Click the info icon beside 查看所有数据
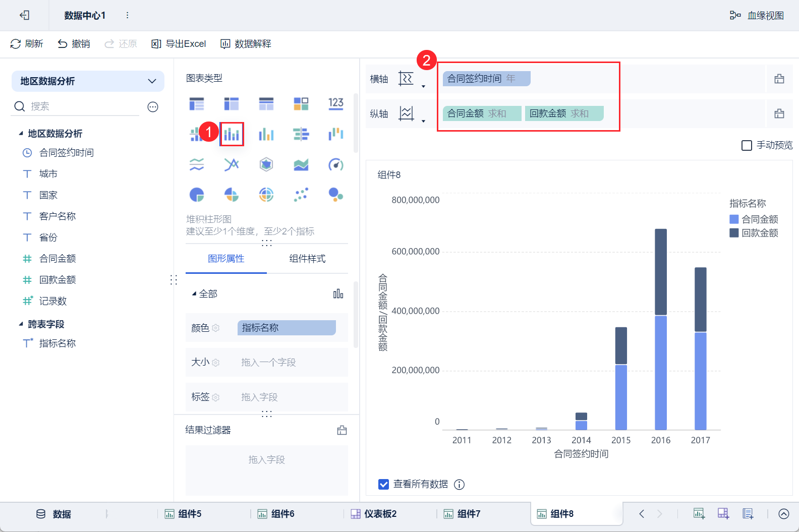 pos(459,485)
